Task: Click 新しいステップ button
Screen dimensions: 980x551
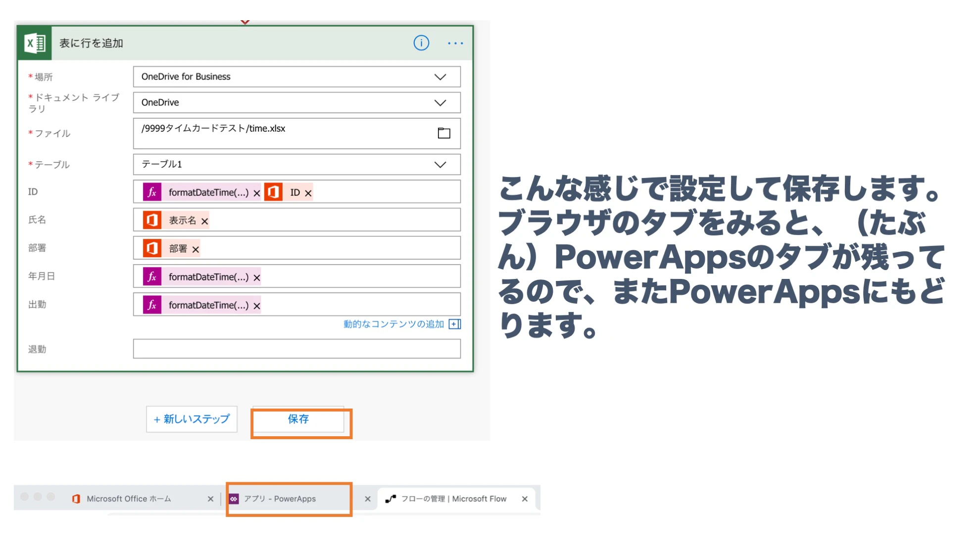Action: (192, 419)
